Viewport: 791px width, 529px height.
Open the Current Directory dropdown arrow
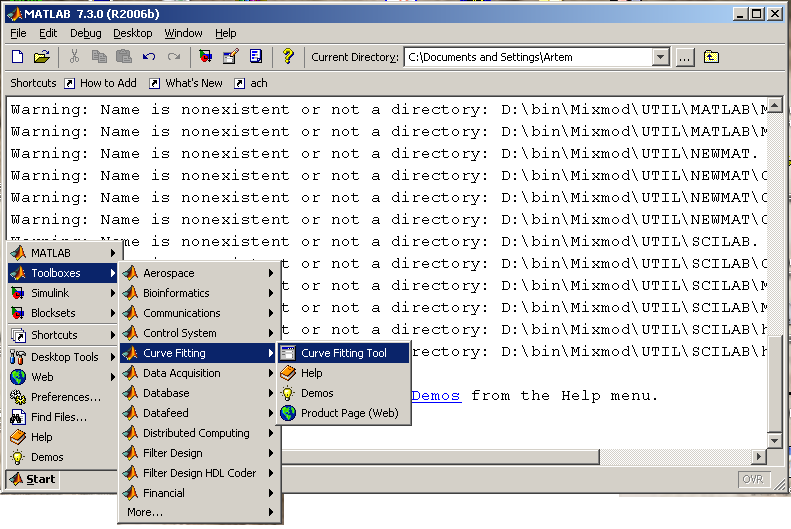tap(660, 57)
